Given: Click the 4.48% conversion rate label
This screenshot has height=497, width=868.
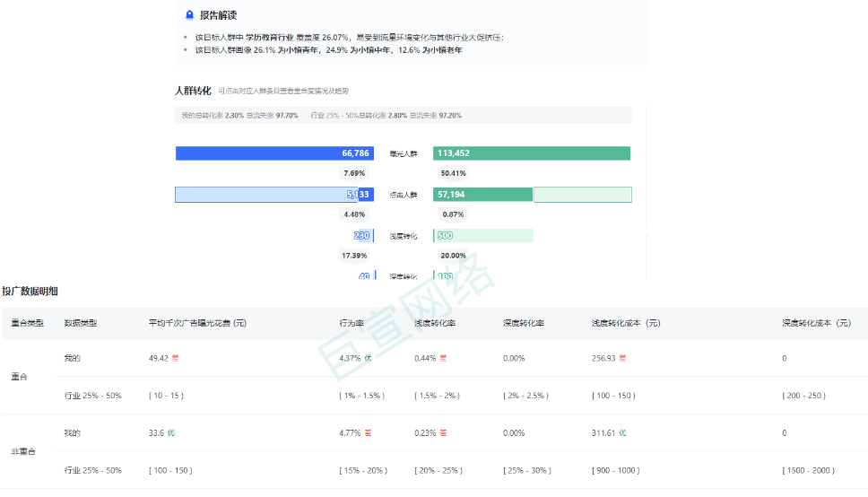Looking at the screenshot, I should pos(354,214).
